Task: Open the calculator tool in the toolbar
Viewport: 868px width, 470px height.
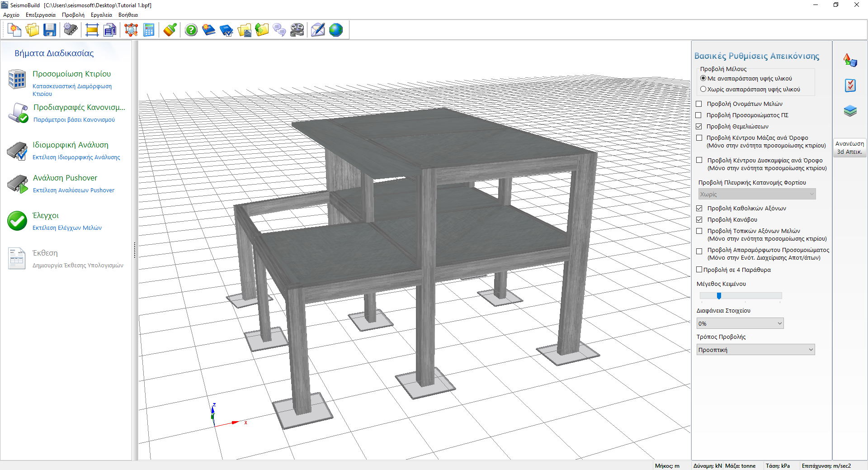Action: coord(149,30)
